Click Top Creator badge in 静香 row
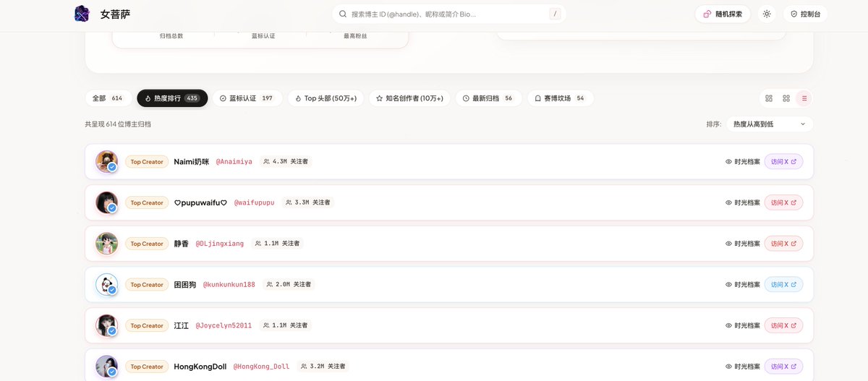The width and height of the screenshot is (868, 381). coord(147,244)
